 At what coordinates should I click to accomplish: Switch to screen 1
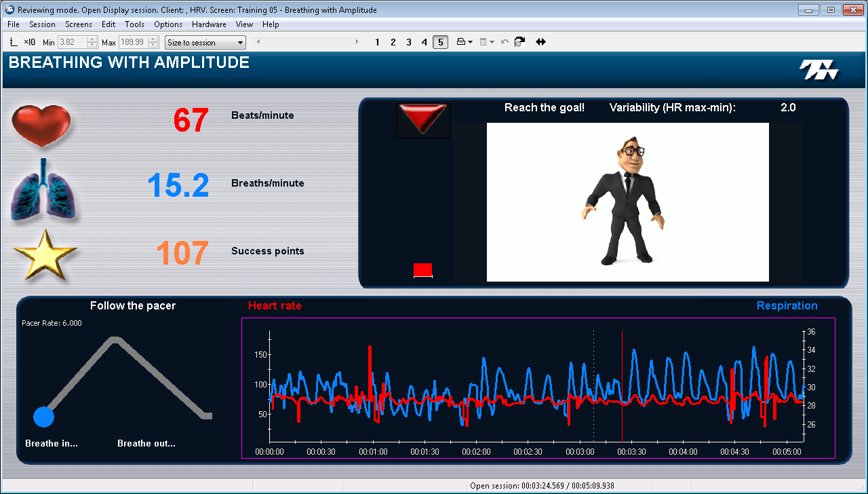378,42
